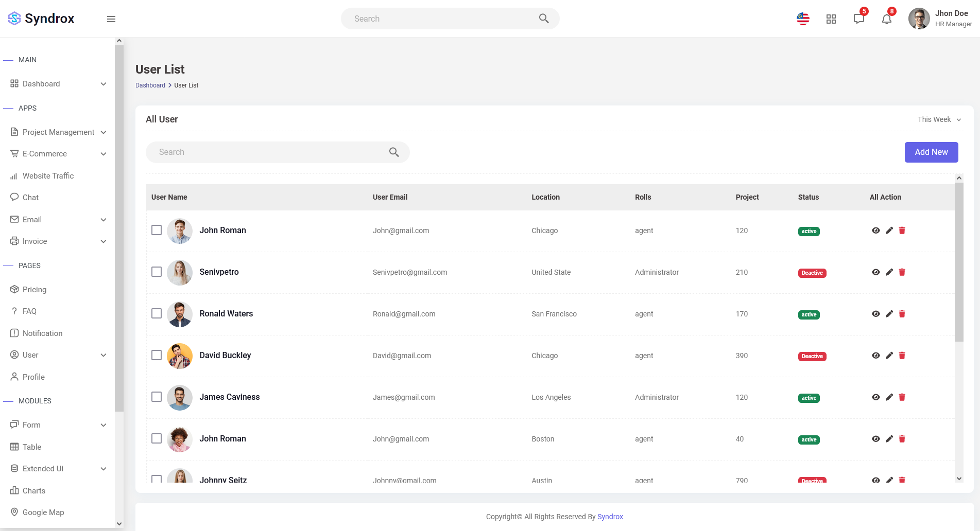
Task: Tick the Ronald Waters row checkbox
Action: point(157,313)
